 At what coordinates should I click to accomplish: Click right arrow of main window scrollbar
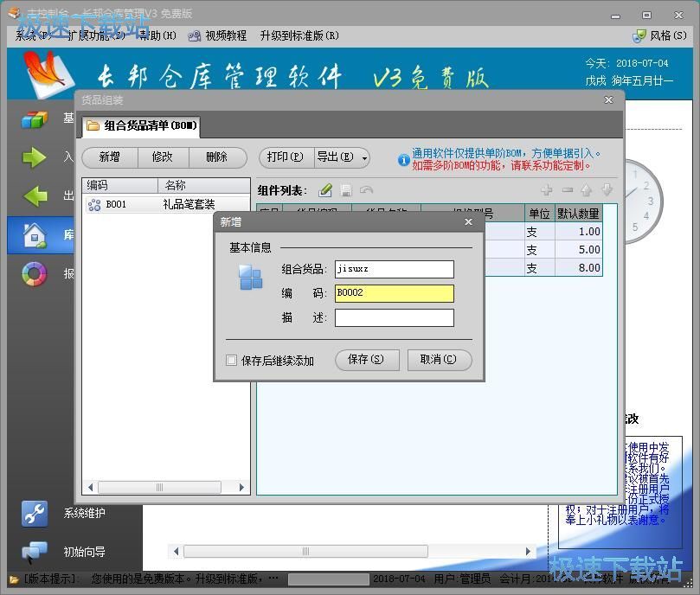(528, 551)
